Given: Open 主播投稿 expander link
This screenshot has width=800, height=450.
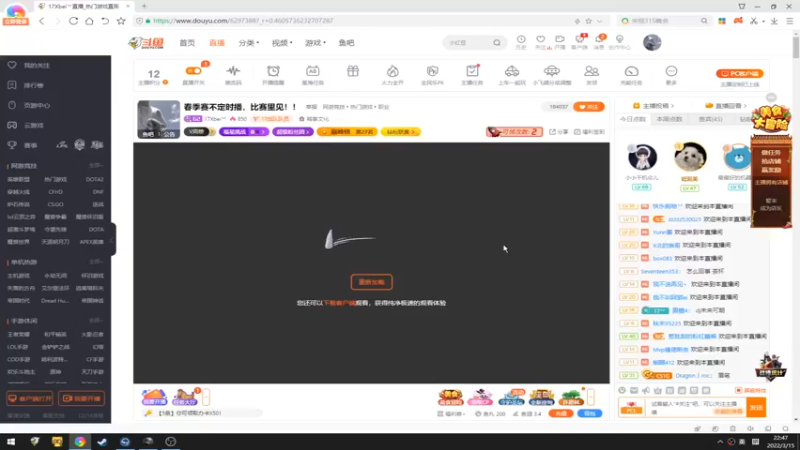Looking at the screenshot, I should click(654, 106).
